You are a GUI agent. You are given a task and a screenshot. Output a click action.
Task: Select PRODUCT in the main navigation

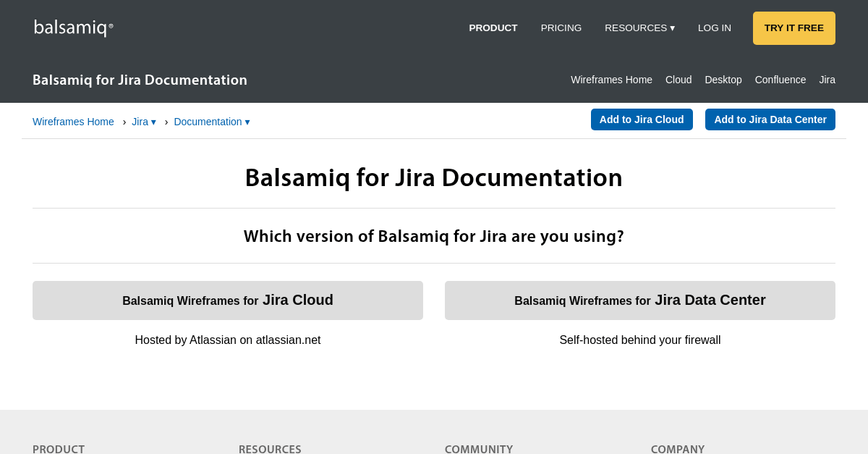[x=493, y=28]
